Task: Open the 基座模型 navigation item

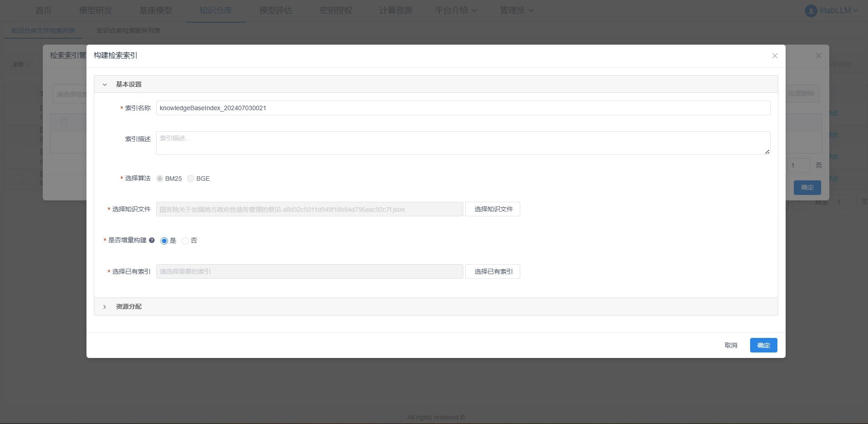Action: (156, 10)
